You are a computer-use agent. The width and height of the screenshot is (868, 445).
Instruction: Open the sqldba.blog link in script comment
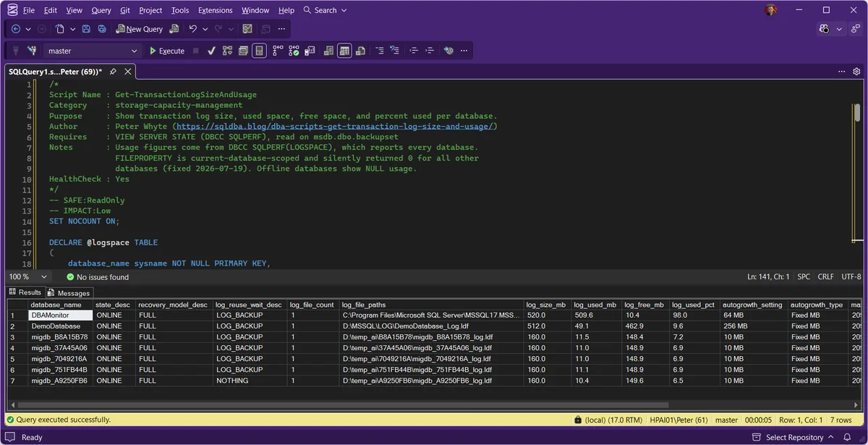334,126
